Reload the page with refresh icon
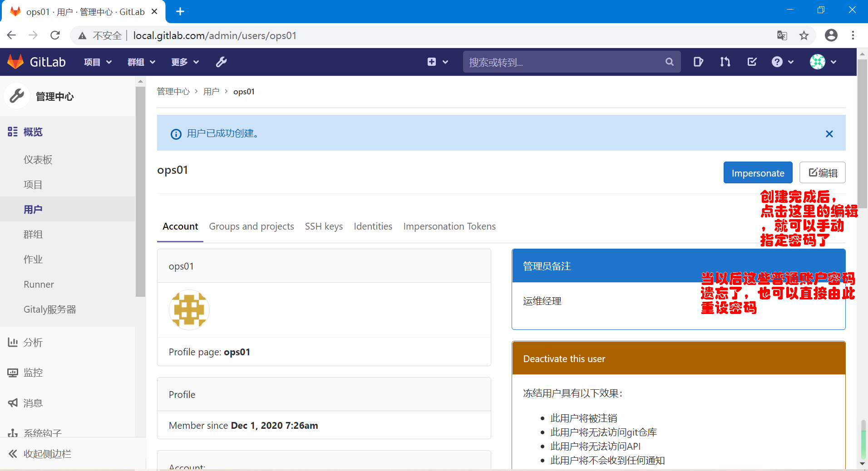Viewport: 868px width, 471px height. tap(55, 35)
